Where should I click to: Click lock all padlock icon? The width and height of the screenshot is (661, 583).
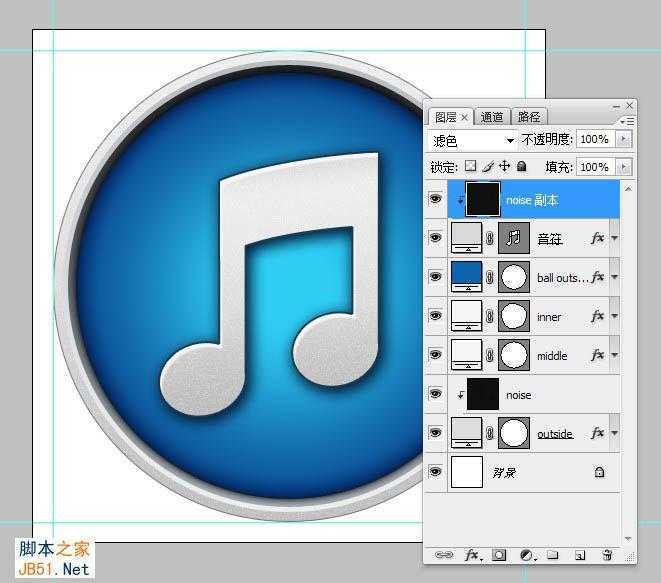coord(521,167)
